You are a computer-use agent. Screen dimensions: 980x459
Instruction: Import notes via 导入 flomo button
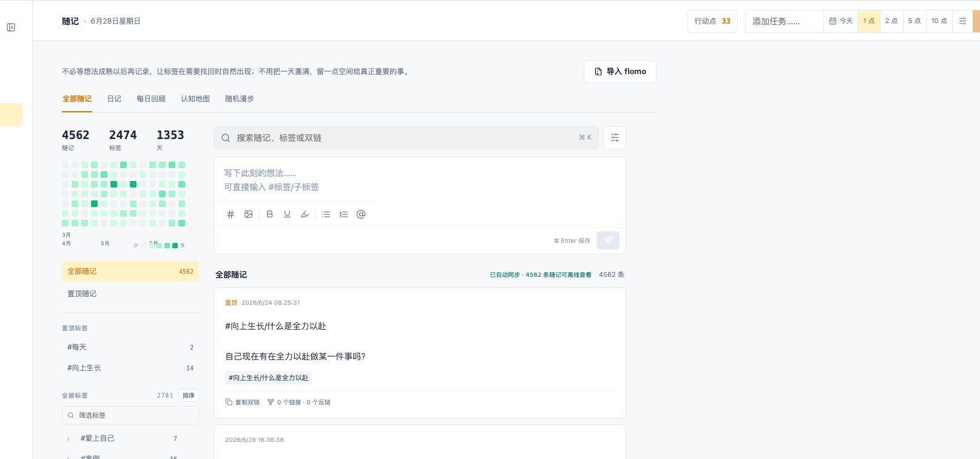coord(620,72)
